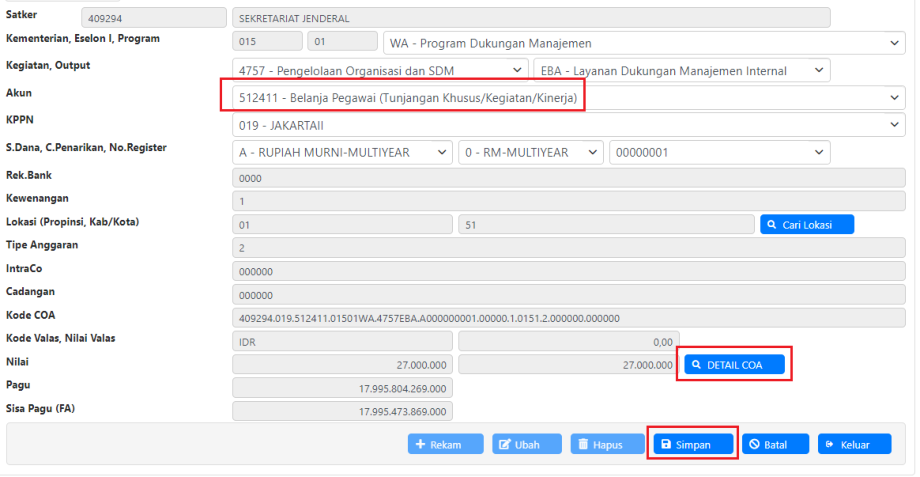Open A - RUPIAH MURNI-MULTIYEAR source dropdown
The height and width of the screenshot is (477, 920).
(341, 152)
